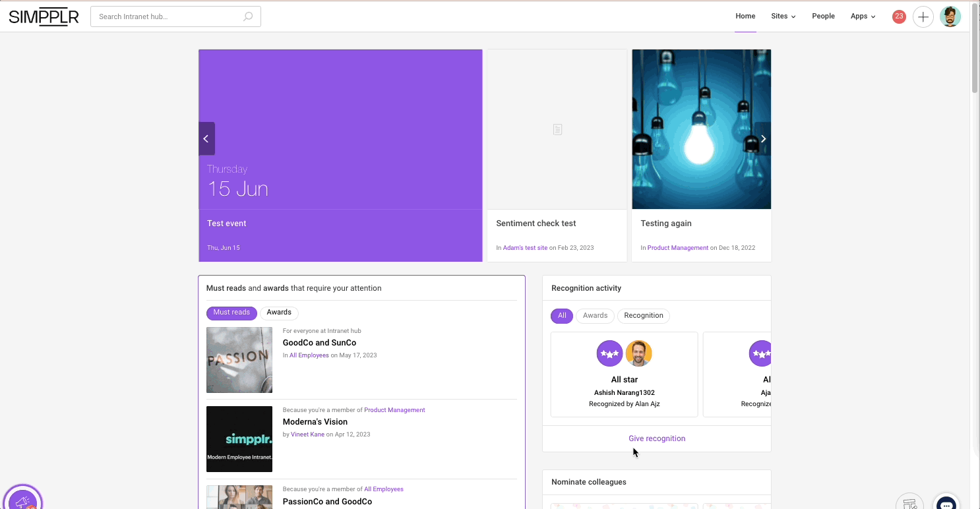The height and width of the screenshot is (509, 980).
Task: Open All Employees link above PassionCo and GoodCo
Action: click(384, 489)
